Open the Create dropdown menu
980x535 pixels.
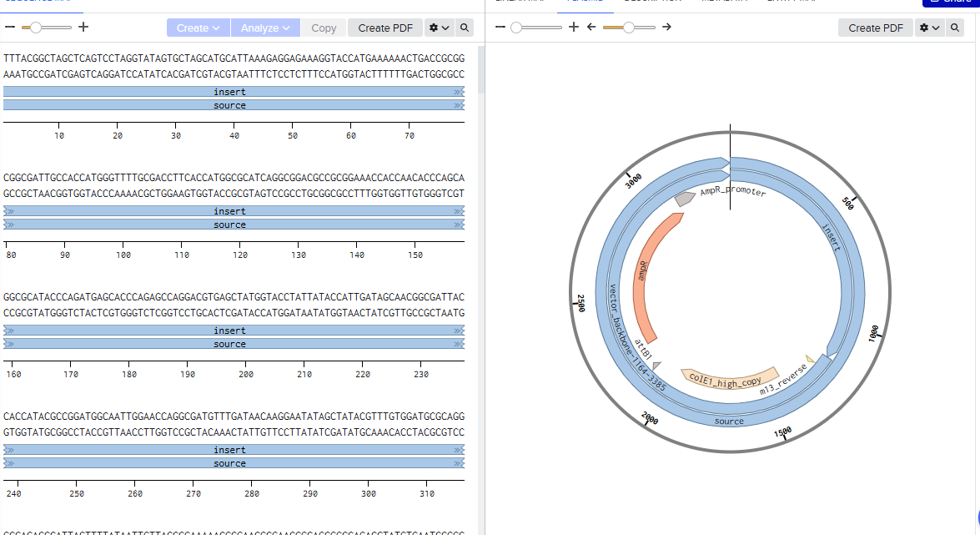(199, 28)
